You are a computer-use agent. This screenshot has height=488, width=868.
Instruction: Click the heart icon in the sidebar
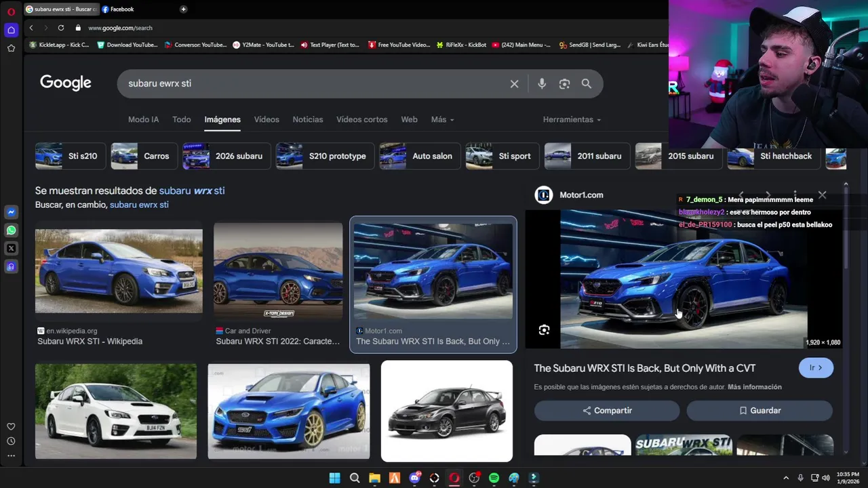coord(11,426)
